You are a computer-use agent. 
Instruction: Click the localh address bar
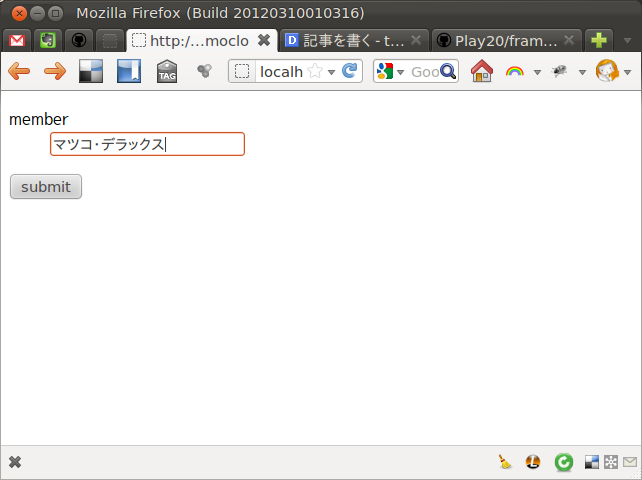pos(281,72)
